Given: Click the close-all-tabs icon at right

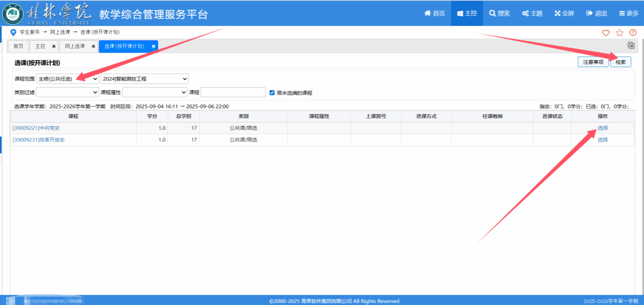Looking at the screenshot, I should (631, 46).
